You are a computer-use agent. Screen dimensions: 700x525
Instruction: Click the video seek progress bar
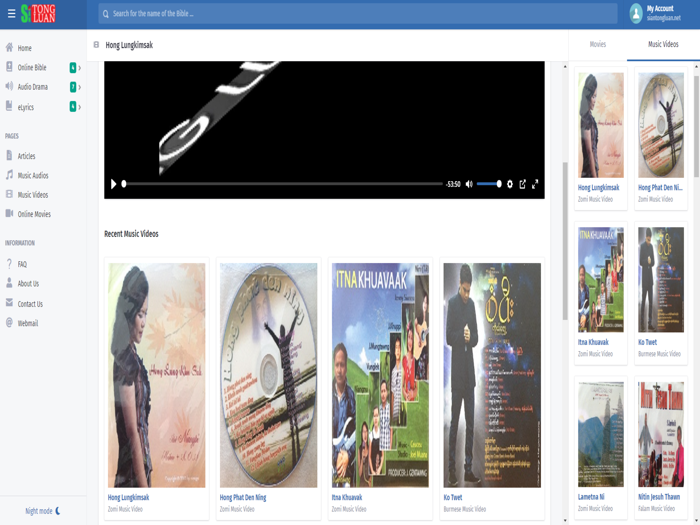(x=282, y=184)
